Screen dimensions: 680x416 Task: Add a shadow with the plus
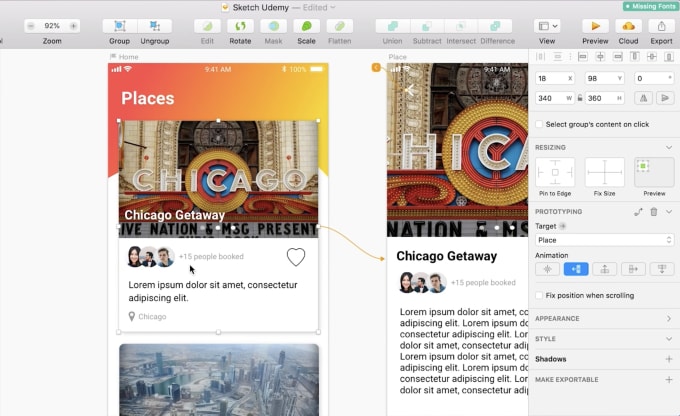point(669,359)
